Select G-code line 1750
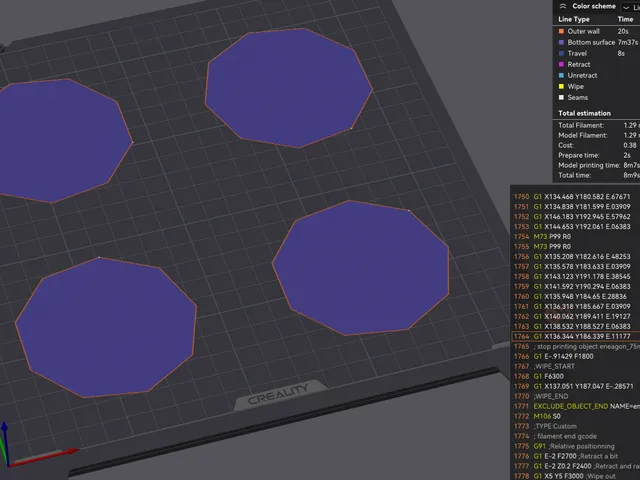This screenshot has width=640, height=480. (576, 196)
